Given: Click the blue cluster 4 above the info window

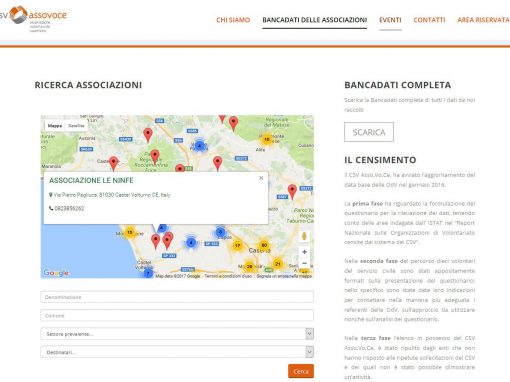Looking at the screenshot, I should tap(199, 146).
